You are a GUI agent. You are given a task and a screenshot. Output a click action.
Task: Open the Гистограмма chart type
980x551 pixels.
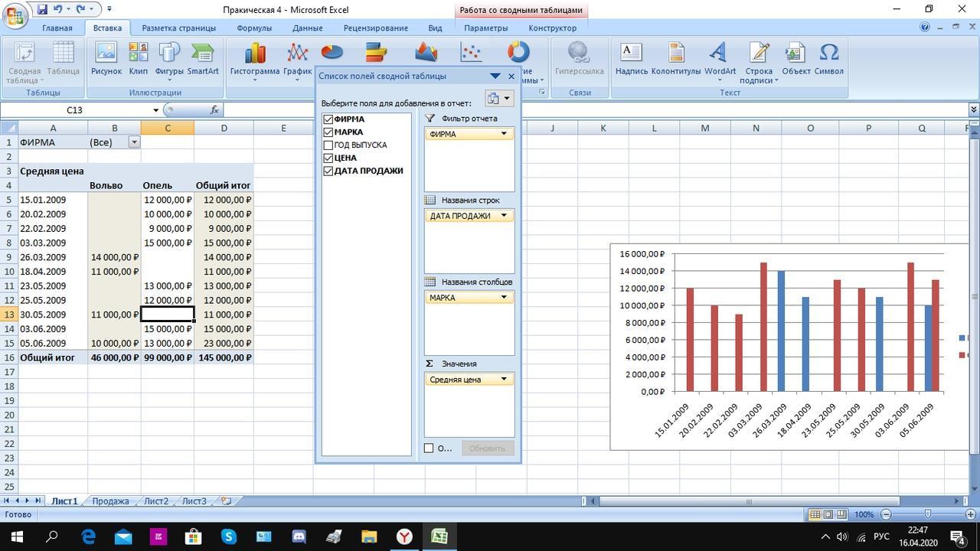pos(254,59)
